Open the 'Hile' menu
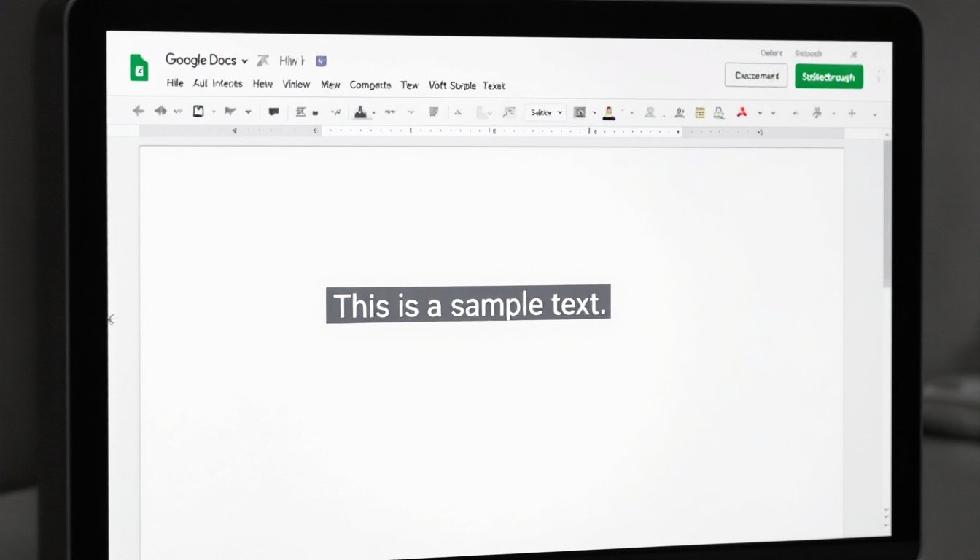 175,84
